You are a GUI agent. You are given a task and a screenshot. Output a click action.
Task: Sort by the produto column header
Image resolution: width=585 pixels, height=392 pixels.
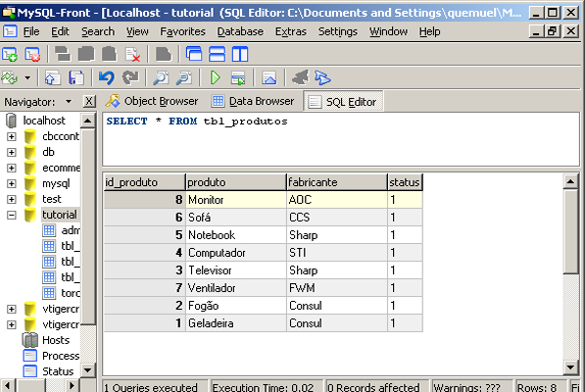pos(236,182)
